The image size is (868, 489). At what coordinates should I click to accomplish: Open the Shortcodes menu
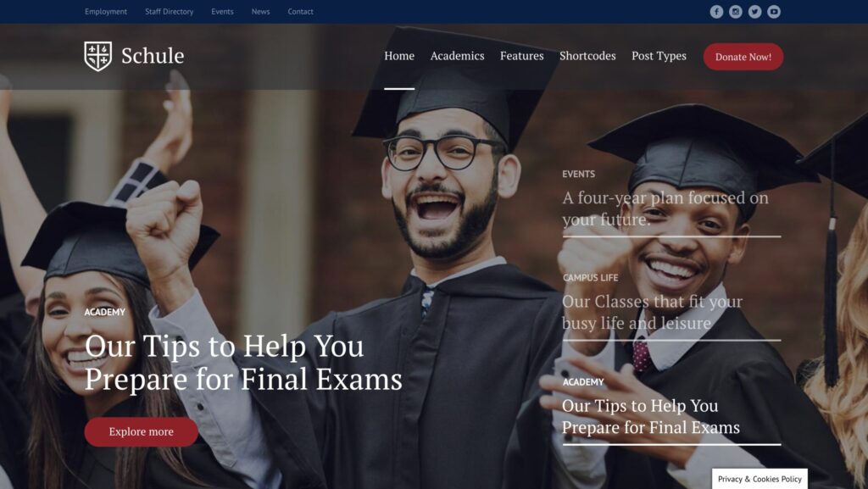click(x=587, y=56)
